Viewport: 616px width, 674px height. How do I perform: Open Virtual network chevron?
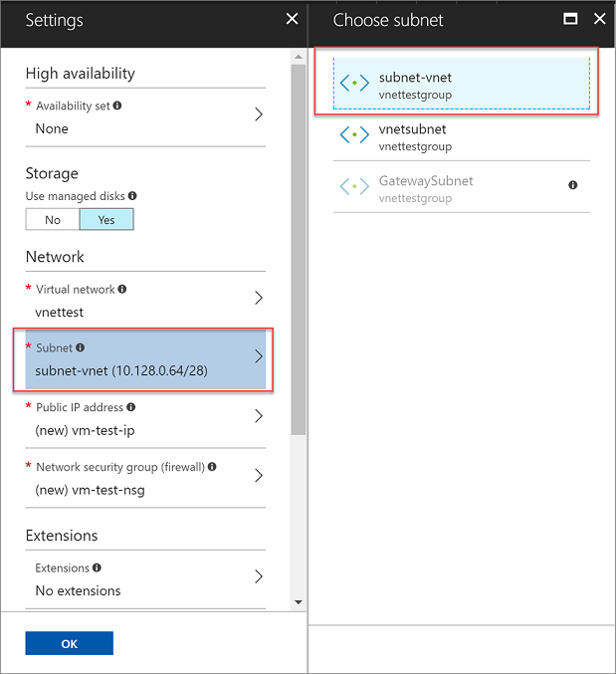pyautogui.click(x=258, y=298)
